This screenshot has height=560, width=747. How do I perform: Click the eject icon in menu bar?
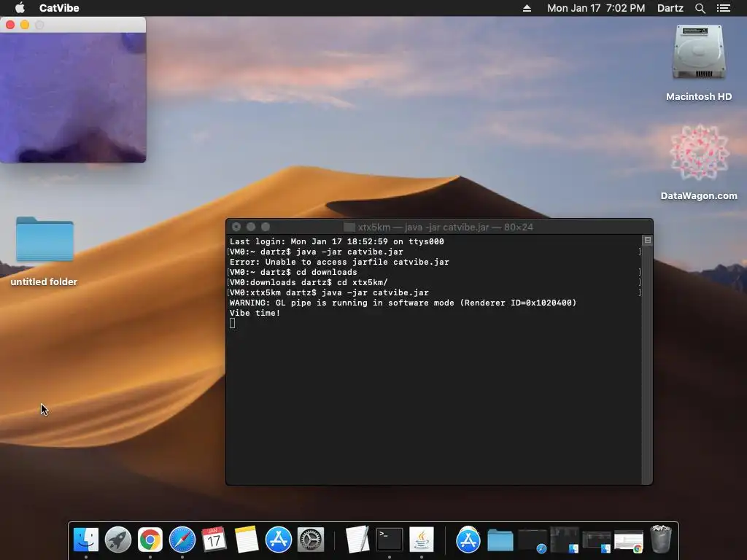(527, 8)
